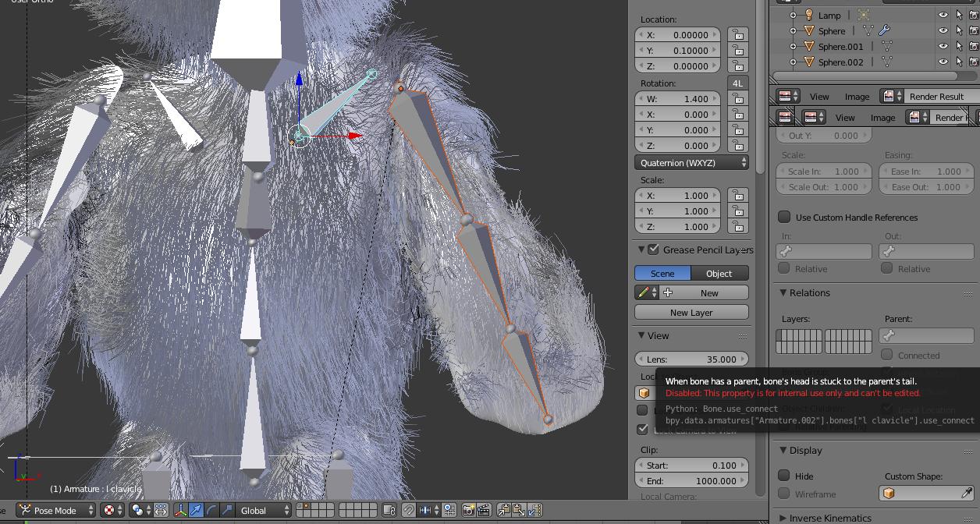
Task: Hide the Sphere.001 object with its eye toggle
Action: point(943,46)
